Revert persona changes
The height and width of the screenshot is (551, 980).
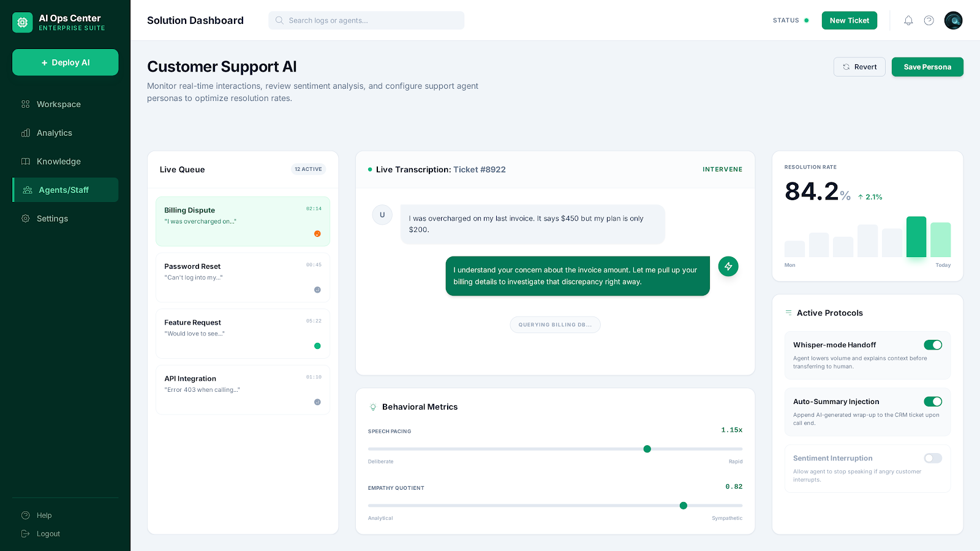(859, 67)
